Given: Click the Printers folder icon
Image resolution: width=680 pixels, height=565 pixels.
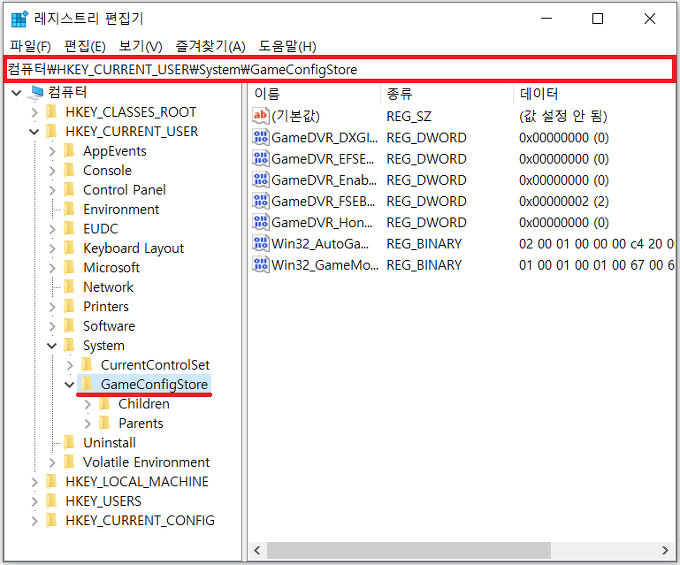Looking at the screenshot, I should [x=69, y=306].
